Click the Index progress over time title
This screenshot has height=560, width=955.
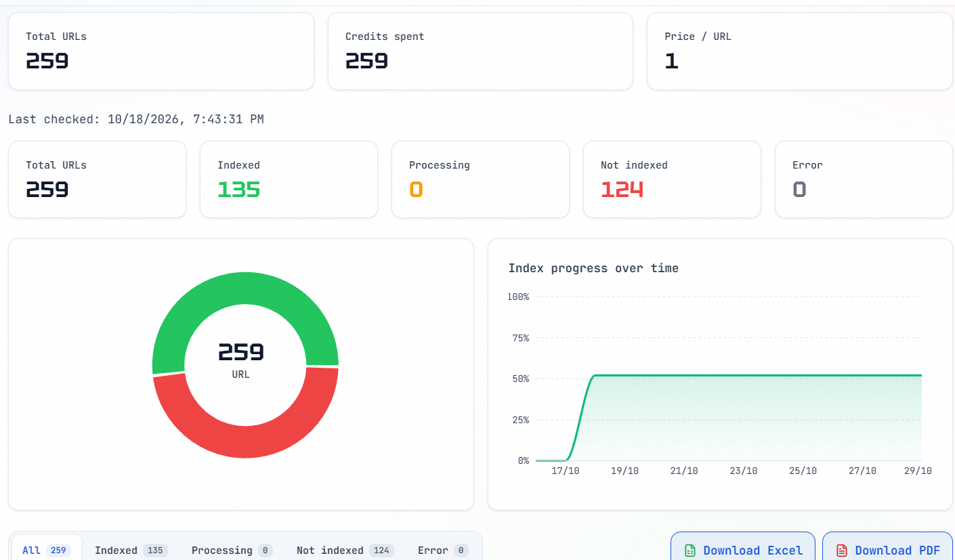pos(593,268)
